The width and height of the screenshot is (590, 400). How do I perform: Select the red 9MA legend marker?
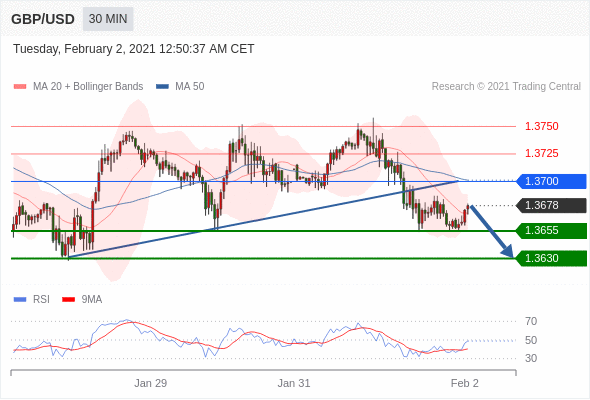pyautogui.click(x=68, y=300)
